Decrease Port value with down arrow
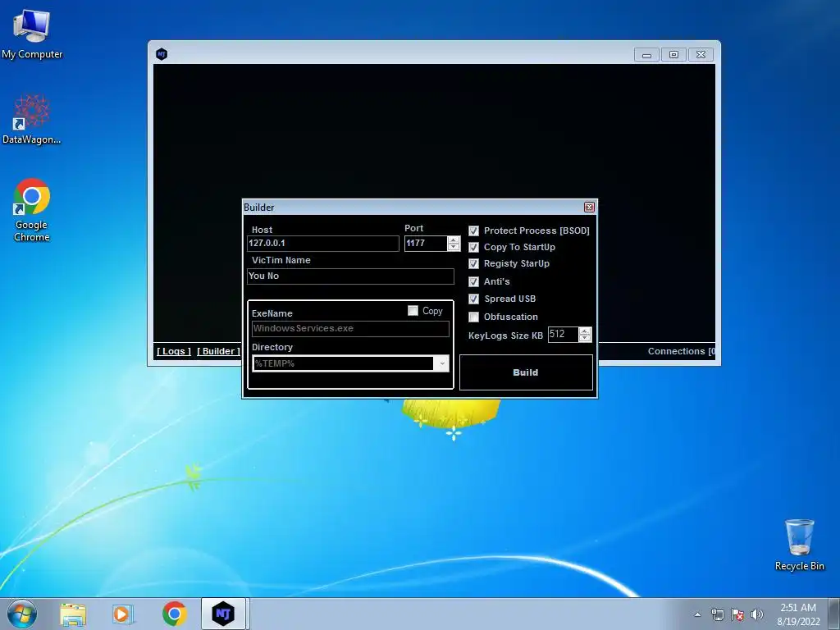 [454, 247]
